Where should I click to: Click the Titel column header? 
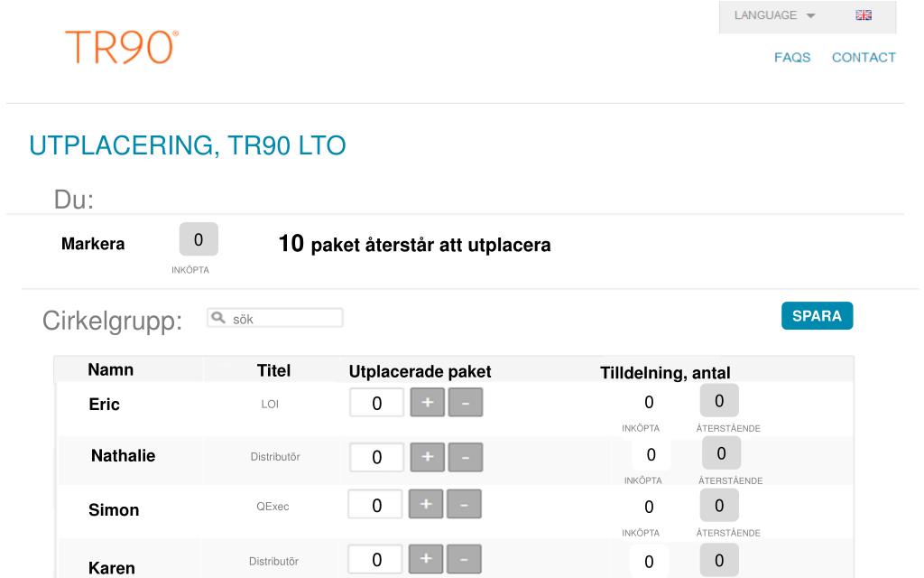(x=273, y=370)
